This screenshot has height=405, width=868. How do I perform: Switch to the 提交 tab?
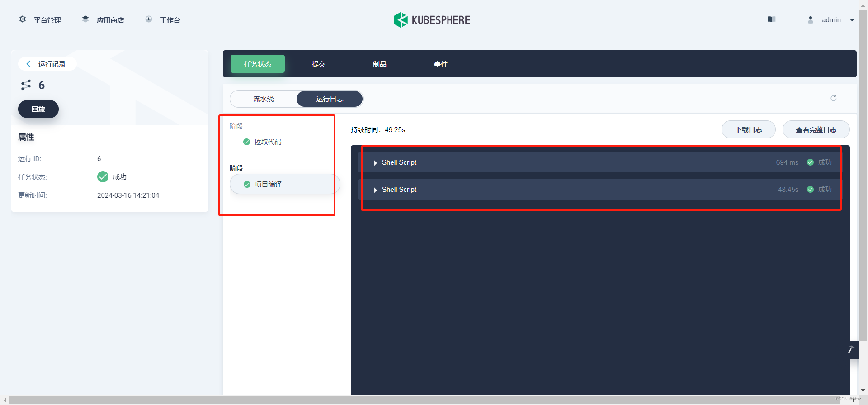coord(319,64)
